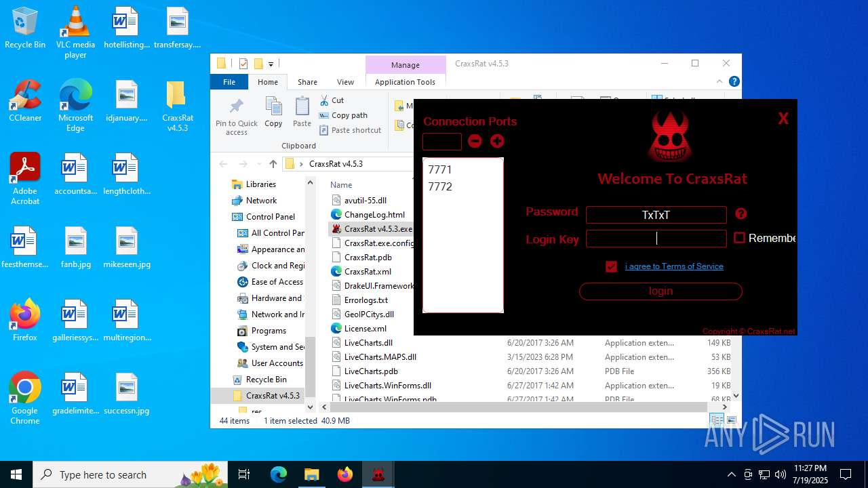This screenshot has height=488, width=868.
Task: Show hidden system tray icons
Action: [731, 474]
